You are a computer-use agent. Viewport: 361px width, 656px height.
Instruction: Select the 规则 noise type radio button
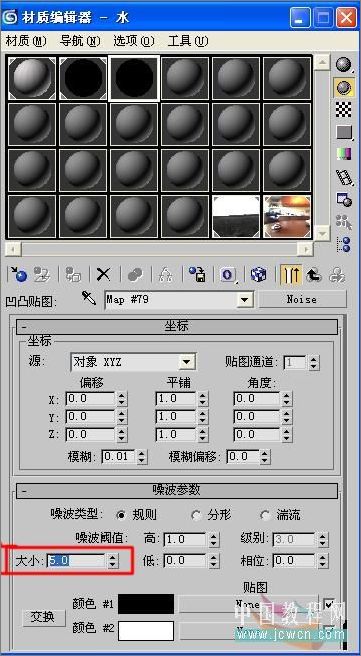click(121, 515)
